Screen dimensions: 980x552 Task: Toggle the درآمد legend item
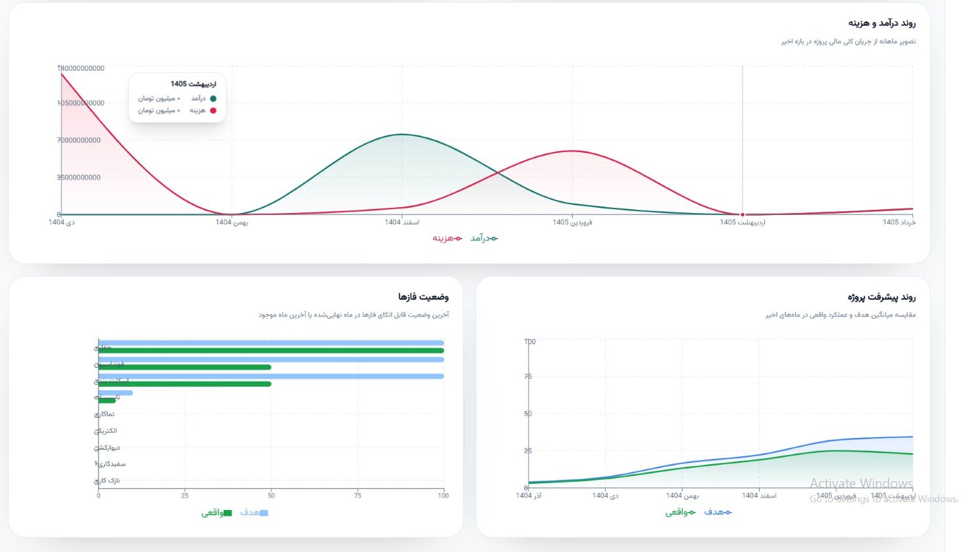(484, 238)
